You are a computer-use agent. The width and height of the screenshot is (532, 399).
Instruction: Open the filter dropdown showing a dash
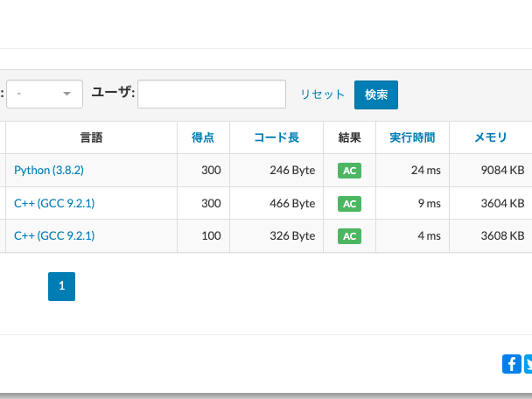[x=45, y=94]
